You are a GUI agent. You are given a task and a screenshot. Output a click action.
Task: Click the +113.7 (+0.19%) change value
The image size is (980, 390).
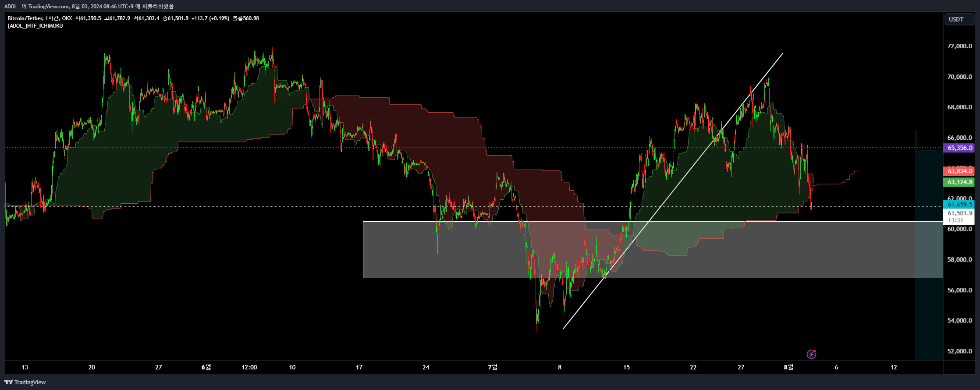[x=210, y=18]
